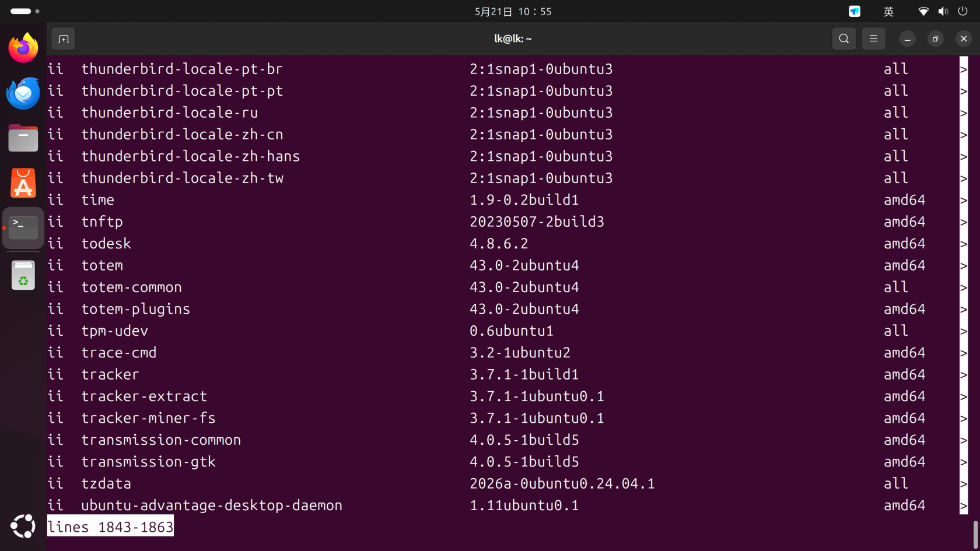
Task: Click version 1.11ubuntu0.1
Action: pyautogui.click(x=524, y=506)
